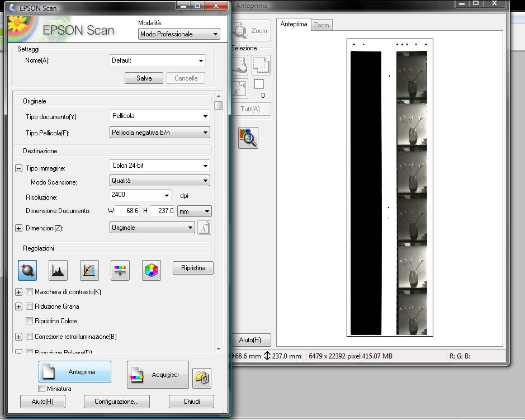
Task: Enable the Maschera di contrasto checkbox
Action: pyautogui.click(x=29, y=291)
